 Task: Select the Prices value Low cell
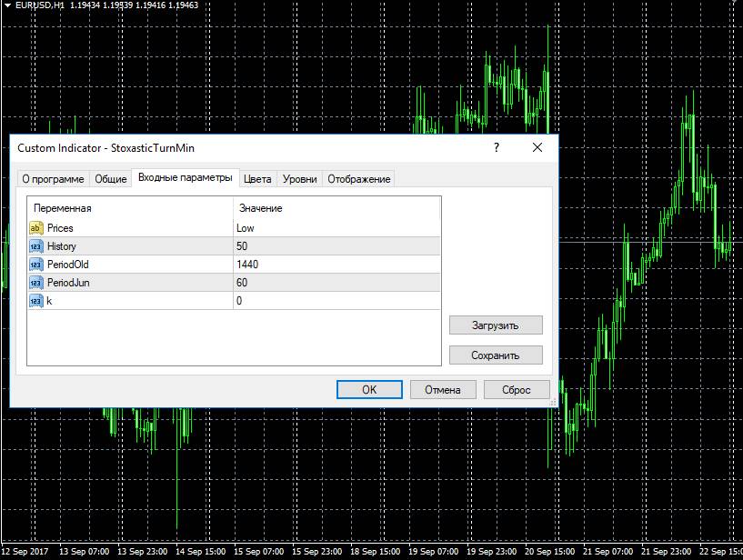(x=336, y=228)
